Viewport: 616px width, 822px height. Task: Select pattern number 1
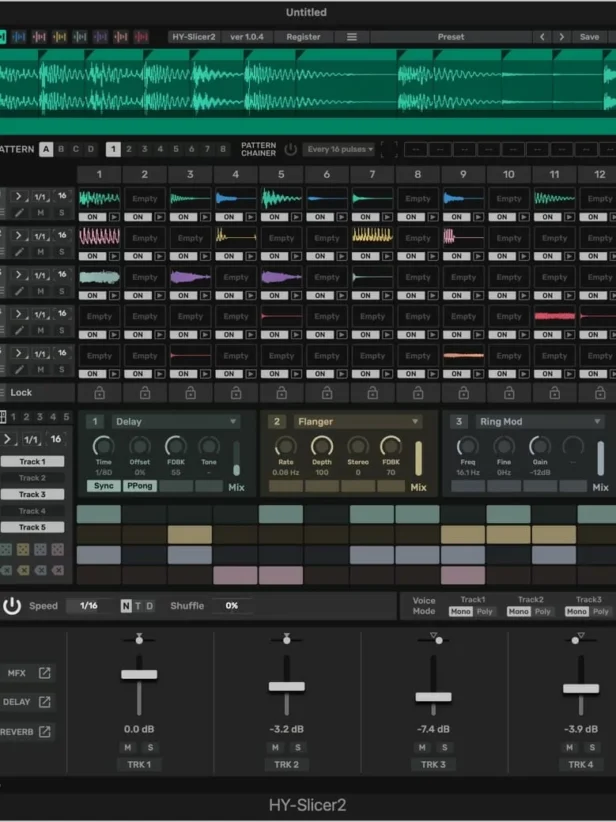[113, 149]
